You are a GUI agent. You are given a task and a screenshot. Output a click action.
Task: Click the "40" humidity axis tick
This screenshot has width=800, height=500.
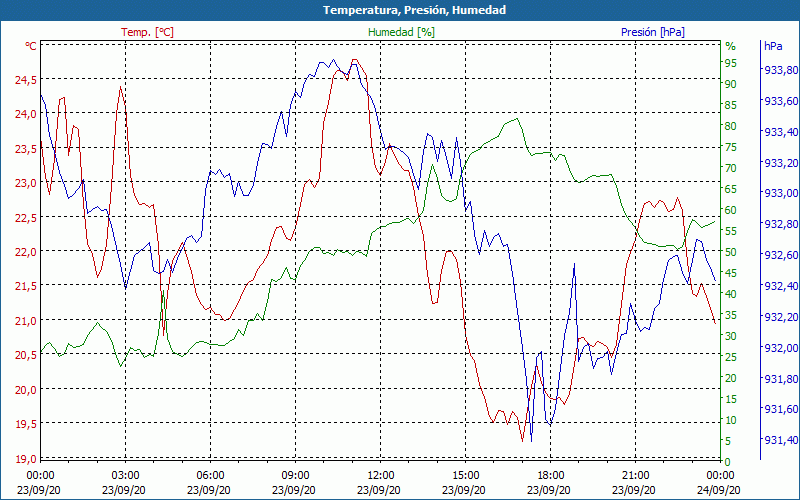[731, 294]
